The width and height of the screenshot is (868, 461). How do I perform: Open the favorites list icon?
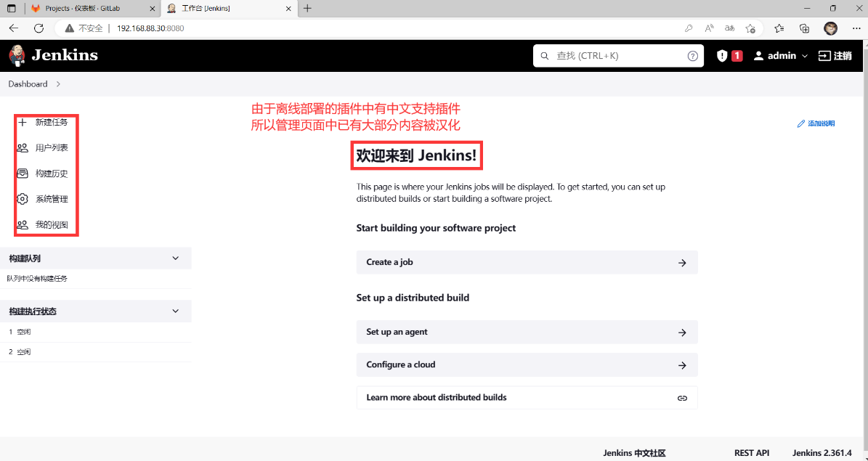[x=779, y=28]
